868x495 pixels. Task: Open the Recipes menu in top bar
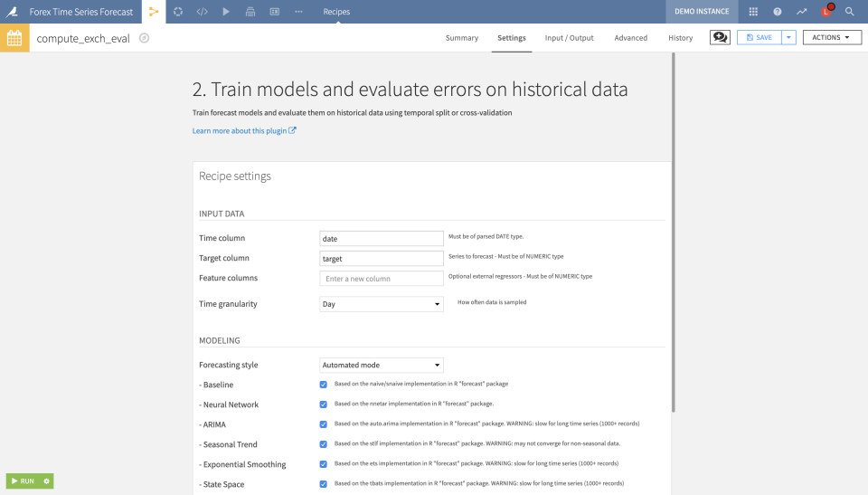pyautogui.click(x=336, y=11)
